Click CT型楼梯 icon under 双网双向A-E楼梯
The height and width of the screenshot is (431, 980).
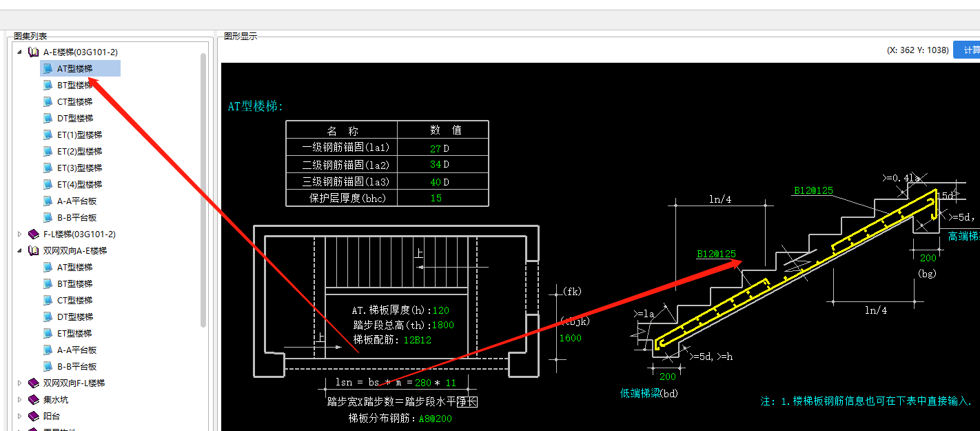click(48, 300)
